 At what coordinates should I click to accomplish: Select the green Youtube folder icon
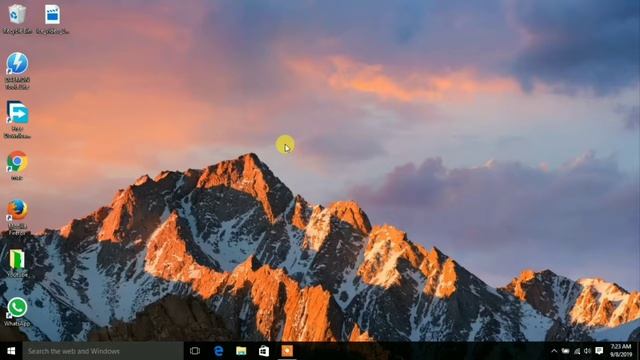[17, 263]
